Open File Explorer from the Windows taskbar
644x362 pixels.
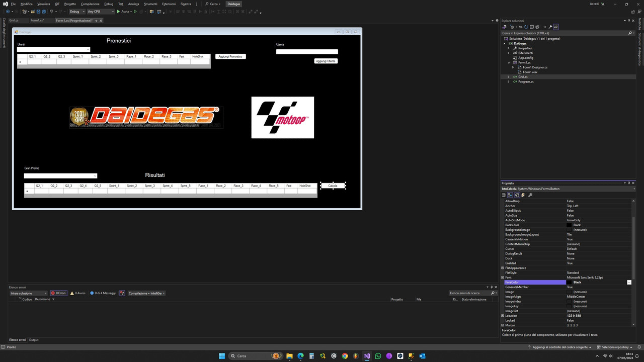coord(289,356)
